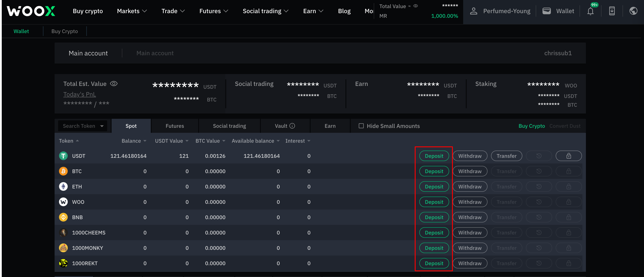Click the history icon in 1000CHEEMS row
Image resolution: width=644 pixels, height=277 pixels.
point(539,233)
